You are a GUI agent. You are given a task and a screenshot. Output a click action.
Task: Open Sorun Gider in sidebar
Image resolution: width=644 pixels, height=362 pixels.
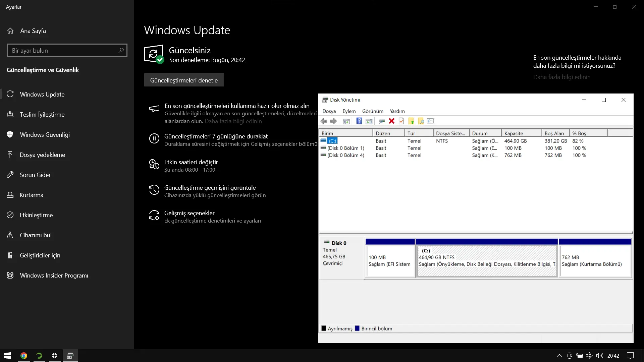pyautogui.click(x=67, y=175)
